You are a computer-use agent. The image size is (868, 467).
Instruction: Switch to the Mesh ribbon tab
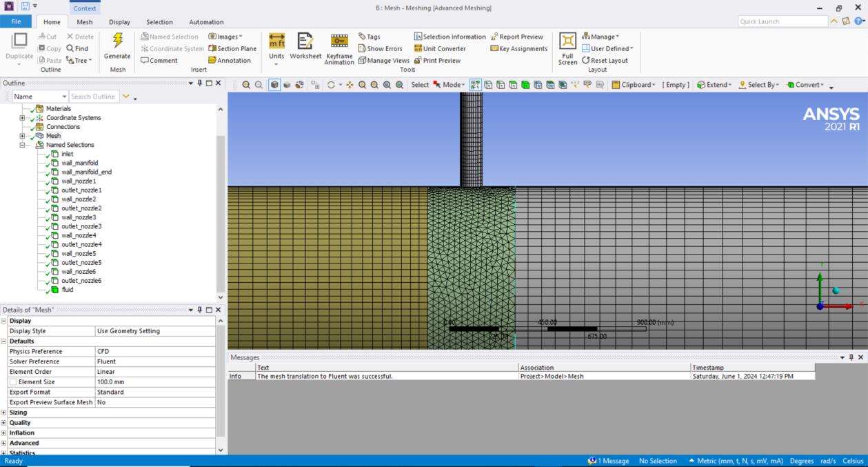pos(84,22)
